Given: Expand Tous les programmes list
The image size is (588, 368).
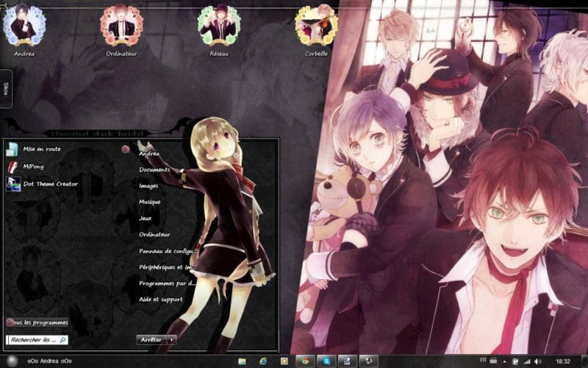Looking at the screenshot, I should coord(37,322).
